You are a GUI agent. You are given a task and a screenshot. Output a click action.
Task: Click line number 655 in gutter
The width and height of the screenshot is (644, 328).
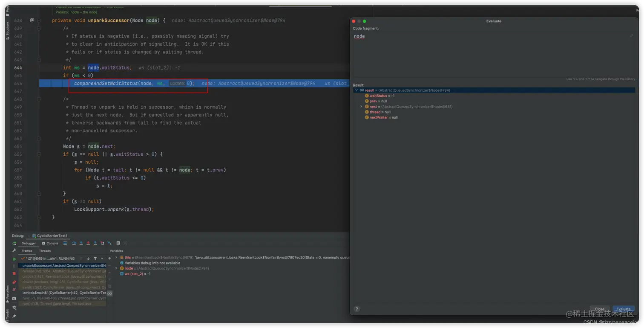pos(18,154)
